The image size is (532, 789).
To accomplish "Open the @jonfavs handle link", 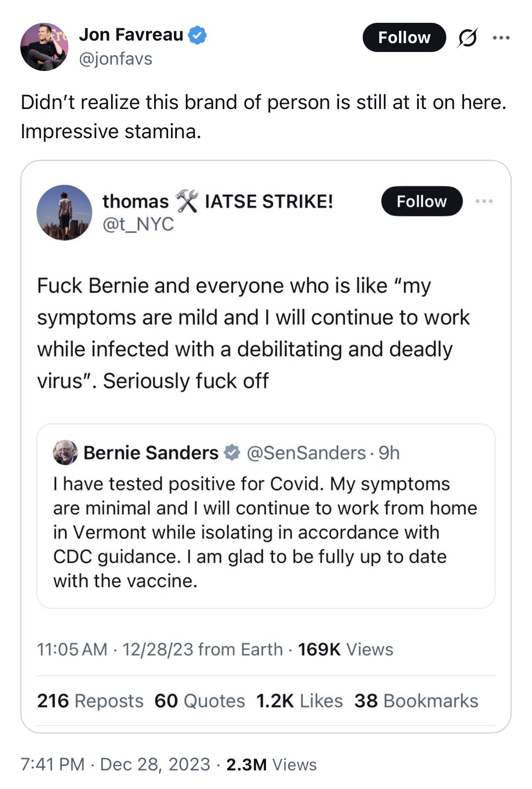I will tap(115, 59).
